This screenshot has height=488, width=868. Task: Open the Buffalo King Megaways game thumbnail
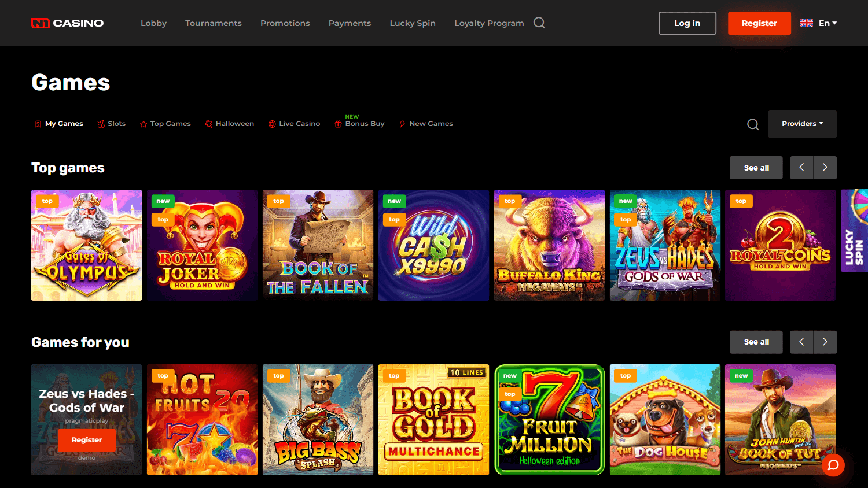pyautogui.click(x=549, y=245)
